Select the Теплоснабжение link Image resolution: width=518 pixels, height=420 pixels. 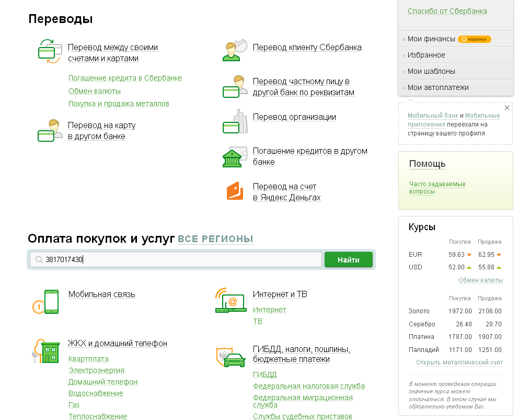tap(97, 416)
